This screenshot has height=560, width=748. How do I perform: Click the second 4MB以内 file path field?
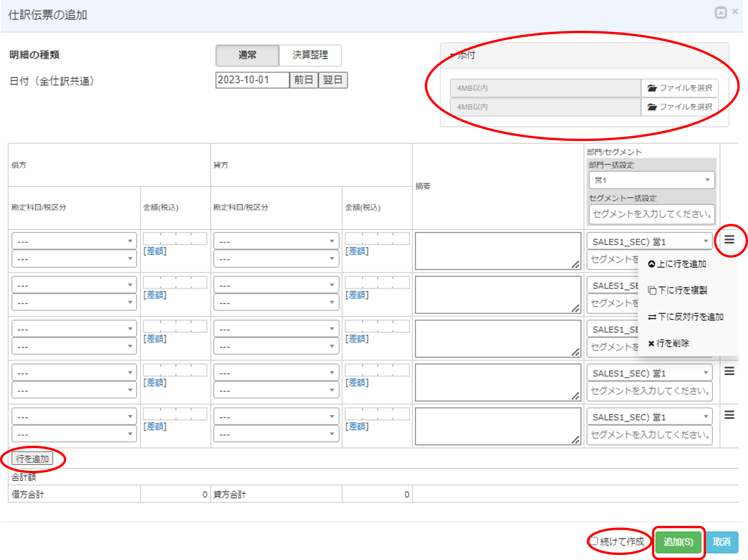[545, 107]
